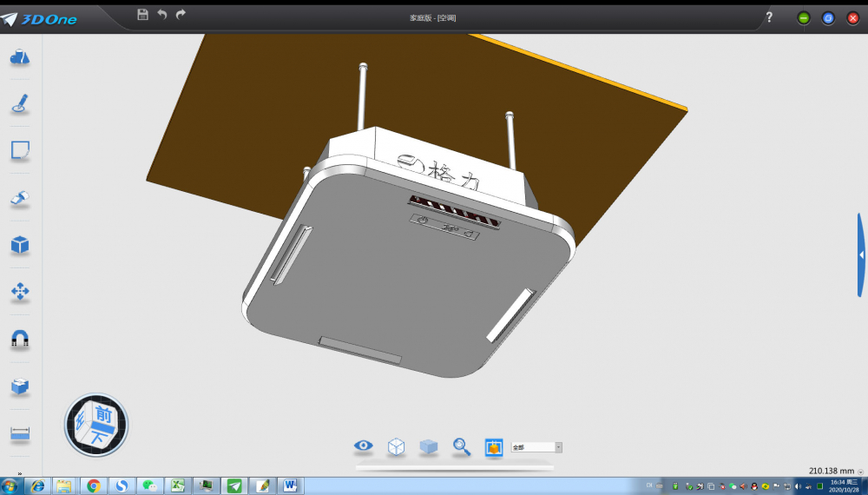Switch to wireframe cube display mode
The image size is (868, 495).
pos(396,446)
